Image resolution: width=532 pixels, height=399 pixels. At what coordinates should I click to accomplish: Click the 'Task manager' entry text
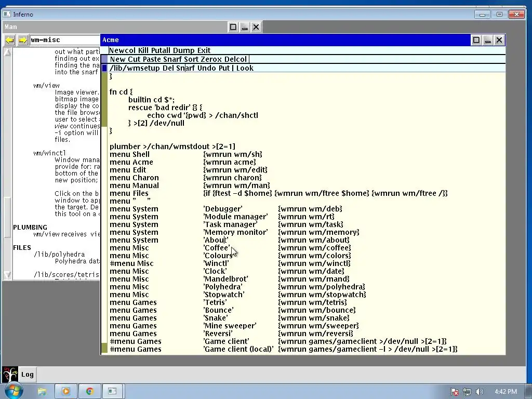(230, 224)
